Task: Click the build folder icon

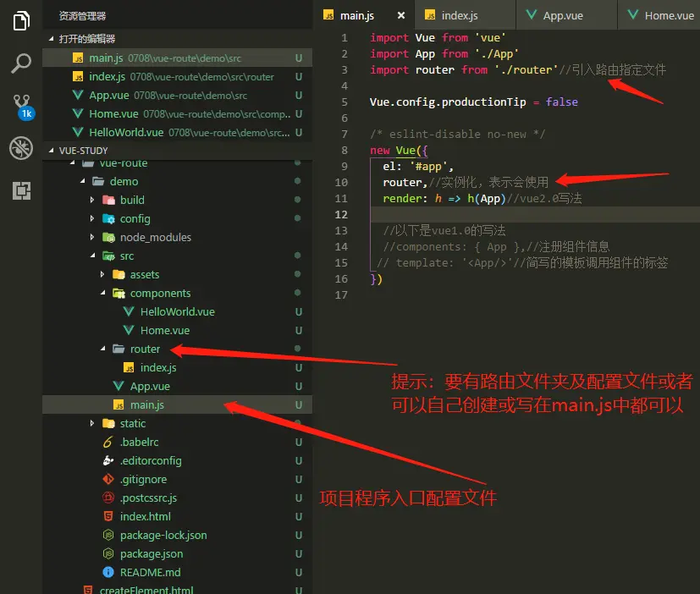Action: tap(108, 200)
